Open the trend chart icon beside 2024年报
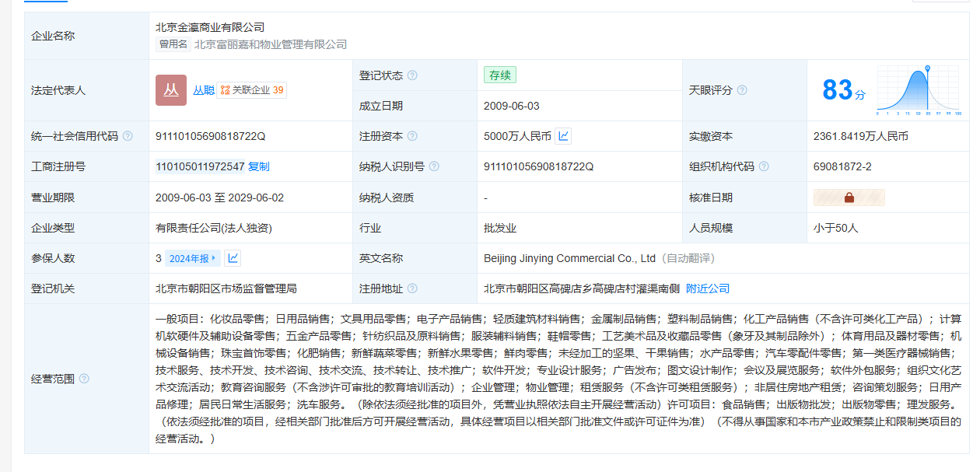This screenshot has height=472, width=980. point(233,258)
